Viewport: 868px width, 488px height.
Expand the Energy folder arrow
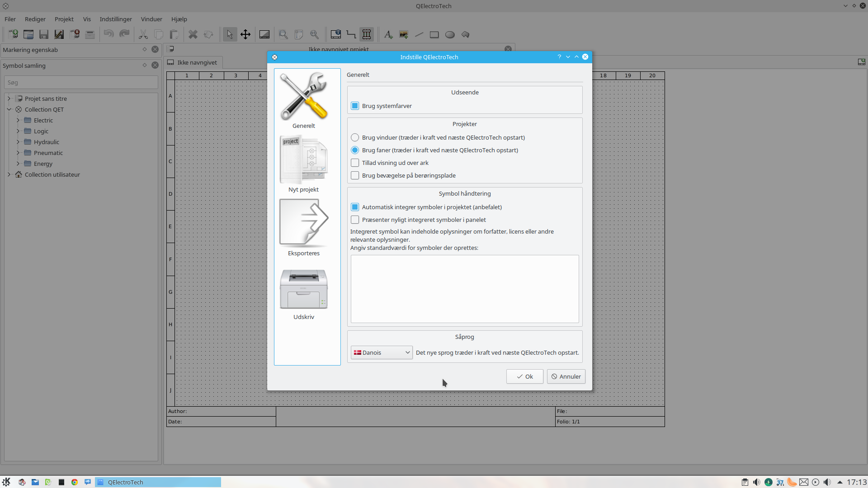point(18,164)
